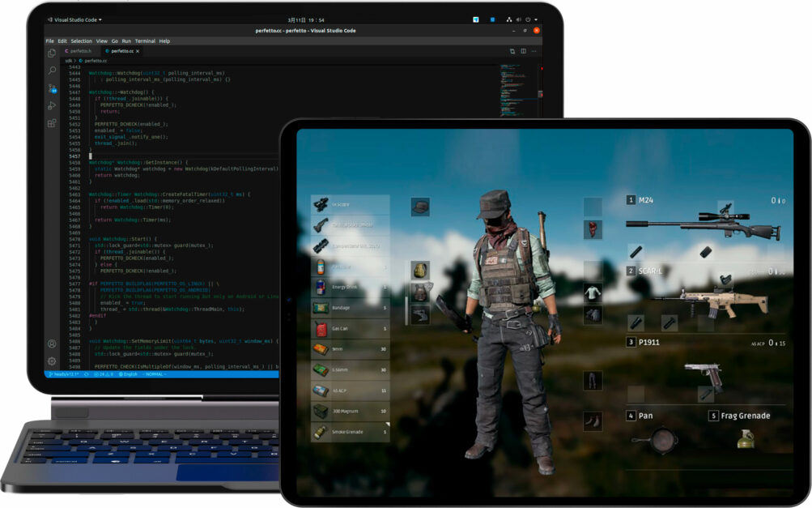
Task: Click the open changes icon in editor toolbar
Action: [x=512, y=51]
